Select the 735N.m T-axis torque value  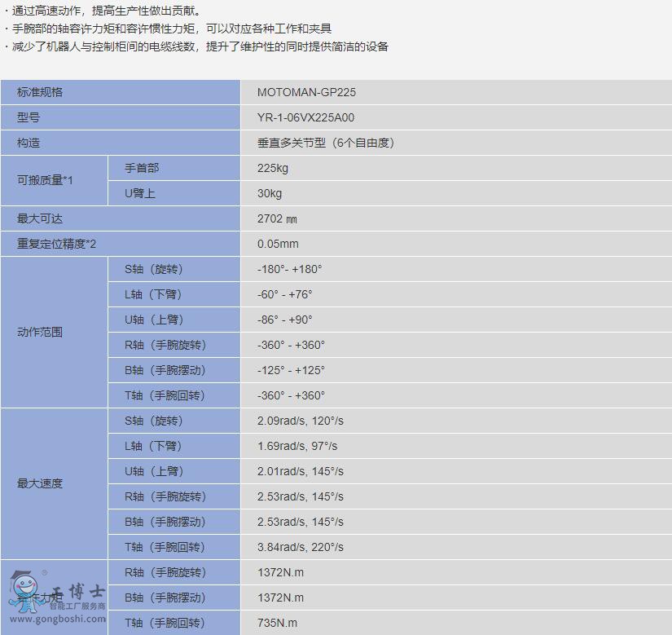point(277,623)
